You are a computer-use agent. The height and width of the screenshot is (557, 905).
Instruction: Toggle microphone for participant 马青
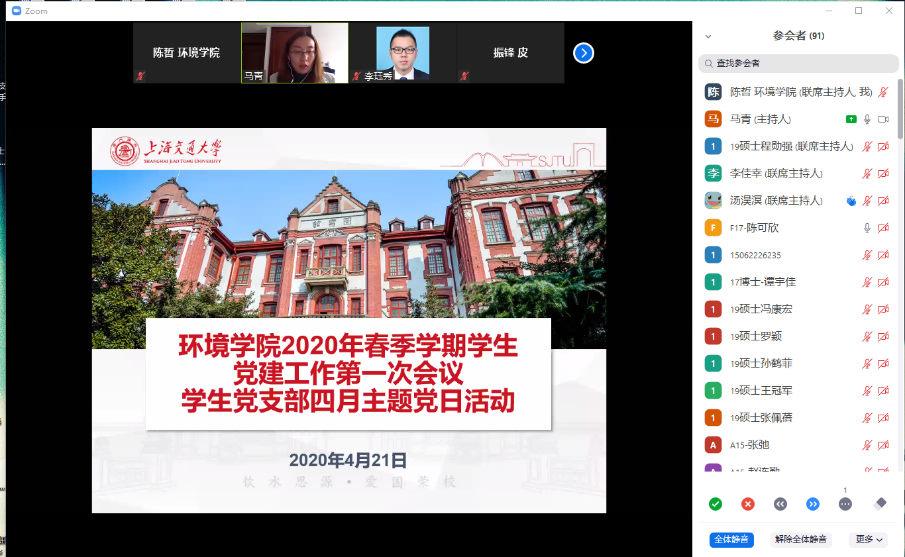867,119
